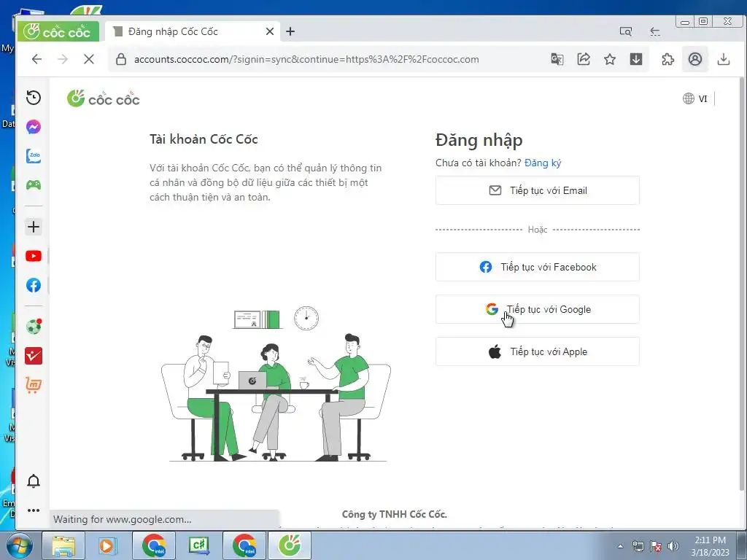
Task: Bookmark this page with star icon
Action: click(610, 59)
